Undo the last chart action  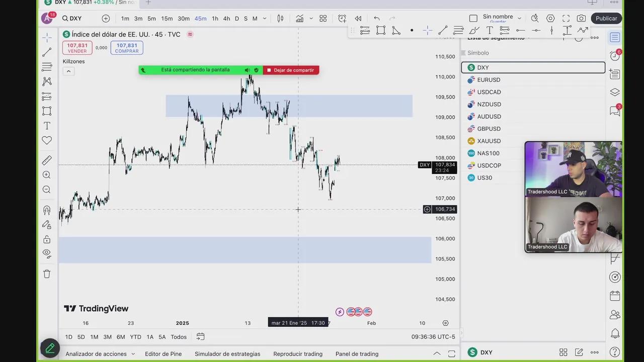tap(377, 19)
